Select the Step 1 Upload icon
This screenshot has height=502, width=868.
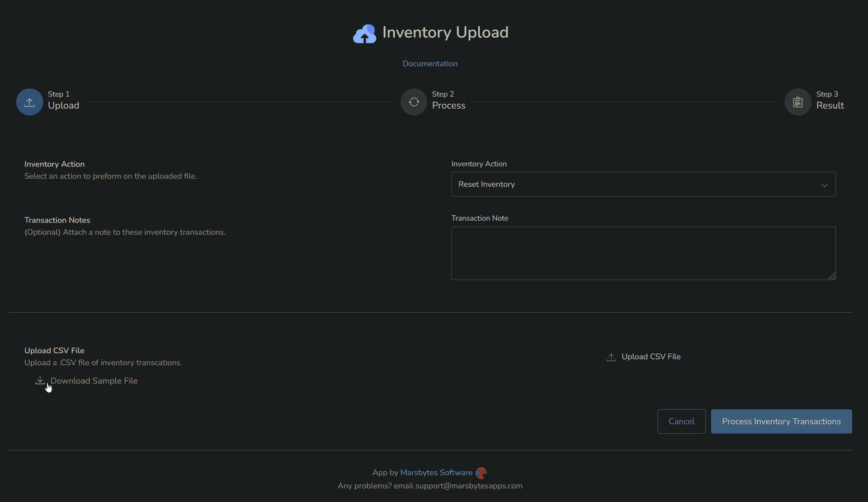[29, 102]
